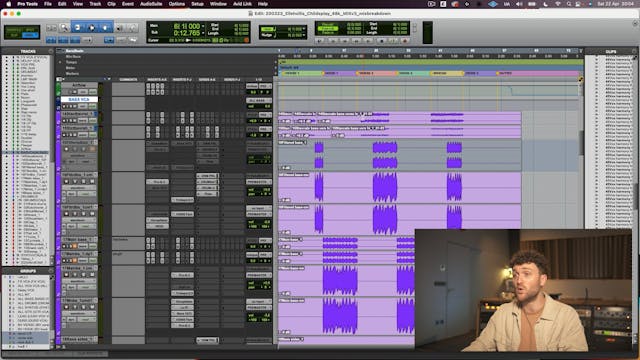Select the Trim tool

pos(78,28)
